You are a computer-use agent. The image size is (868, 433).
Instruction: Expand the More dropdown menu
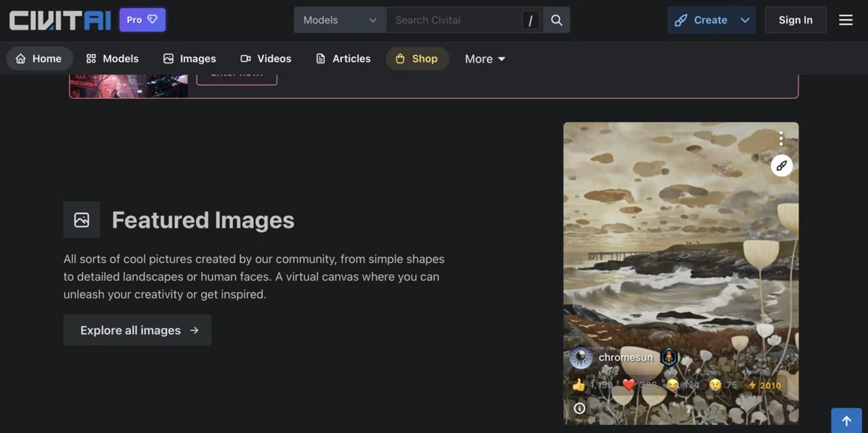click(485, 59)
